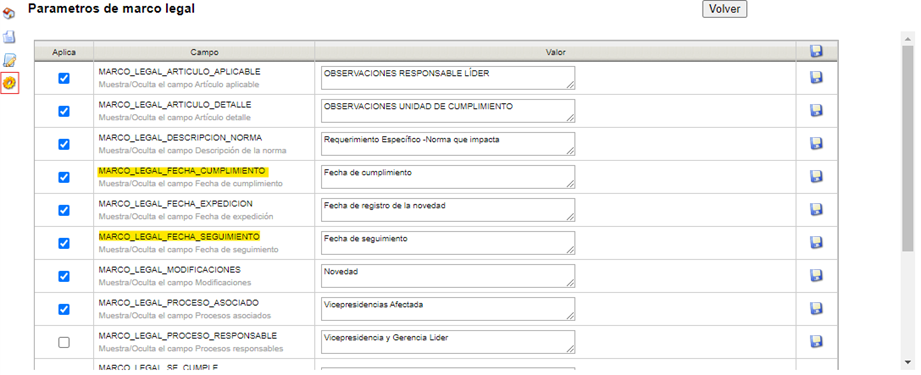921x375 pixels.
Task: Click the scrollbar down arrow
Action: coord(907,362)
